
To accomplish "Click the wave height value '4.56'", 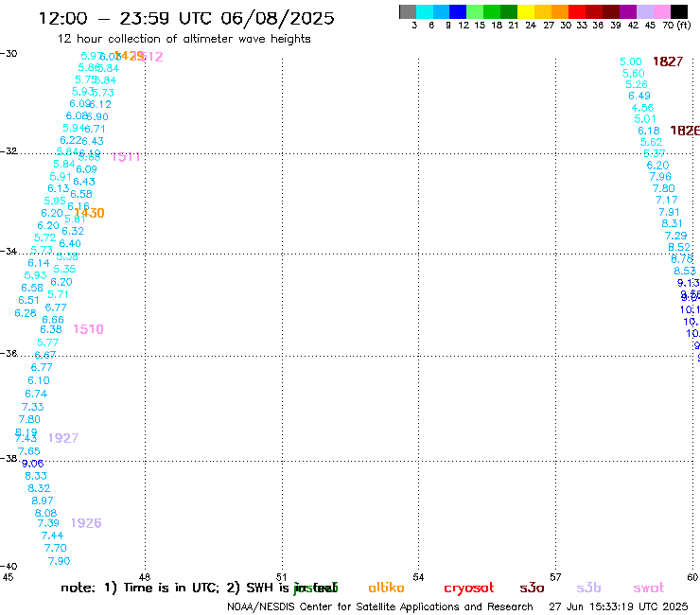I will (642, 108).
